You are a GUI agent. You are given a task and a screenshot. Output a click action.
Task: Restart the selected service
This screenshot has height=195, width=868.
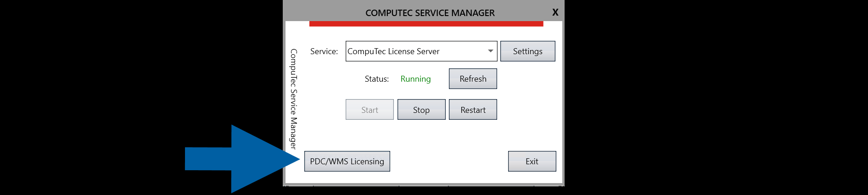473,109
